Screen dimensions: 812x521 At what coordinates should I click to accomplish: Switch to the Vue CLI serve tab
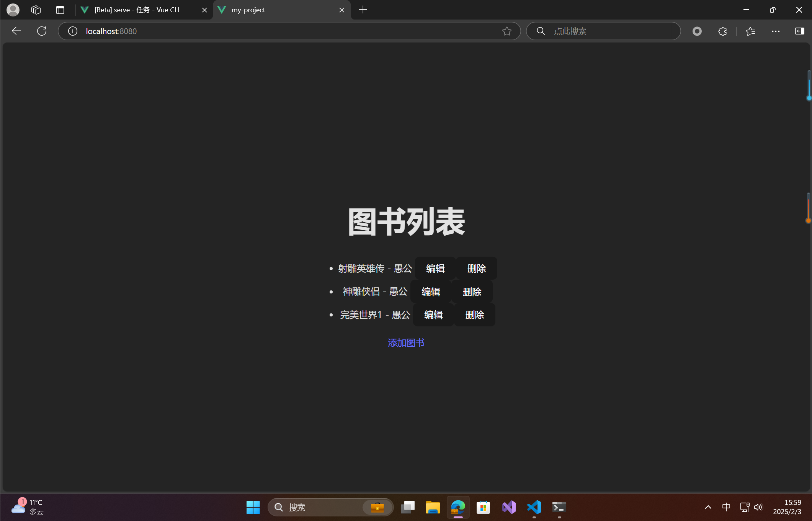click(137, 10)
